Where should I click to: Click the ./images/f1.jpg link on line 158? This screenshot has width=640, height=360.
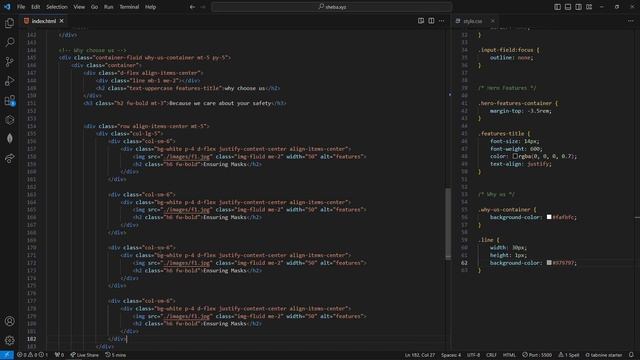pyautogui.click(x=187, y=156)
